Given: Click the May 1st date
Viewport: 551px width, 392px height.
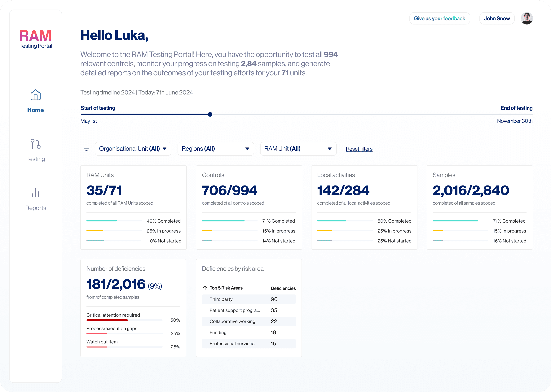Looking at the screenshot, I should coord(88,121).
